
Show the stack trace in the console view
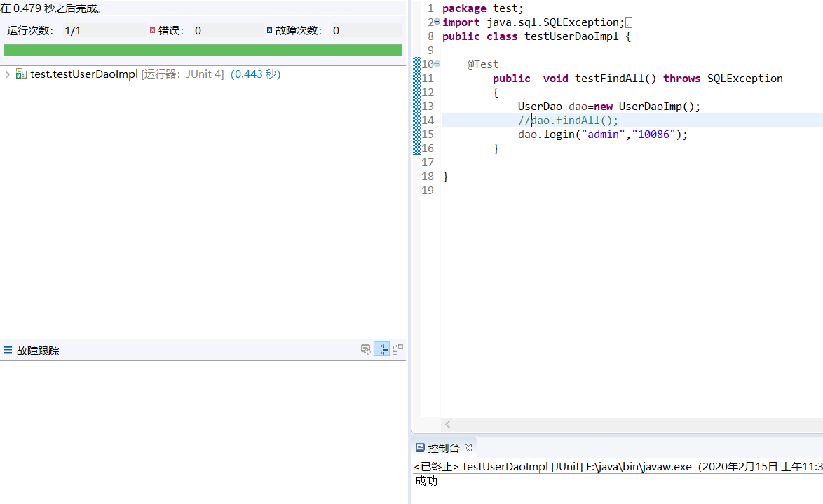point(366,349)
